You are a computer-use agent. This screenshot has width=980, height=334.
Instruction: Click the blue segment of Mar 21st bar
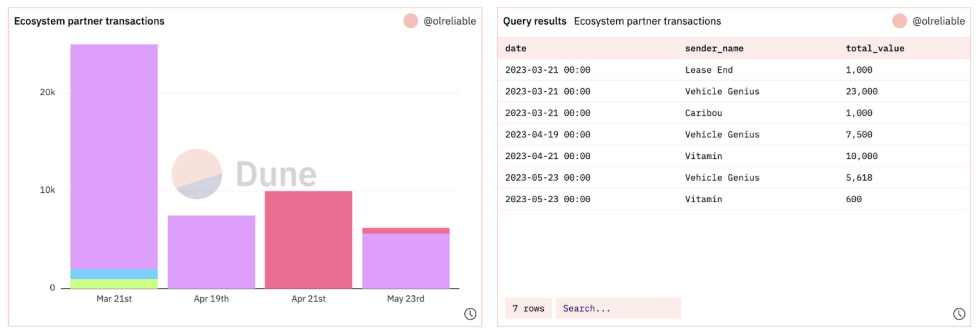pyautogui.click(x=114, y=274)
